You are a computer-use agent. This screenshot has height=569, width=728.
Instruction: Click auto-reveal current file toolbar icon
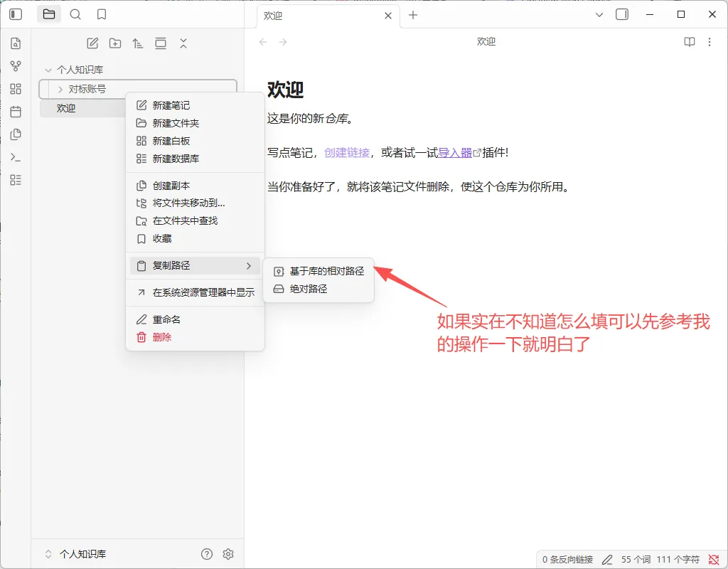[161, 43]
